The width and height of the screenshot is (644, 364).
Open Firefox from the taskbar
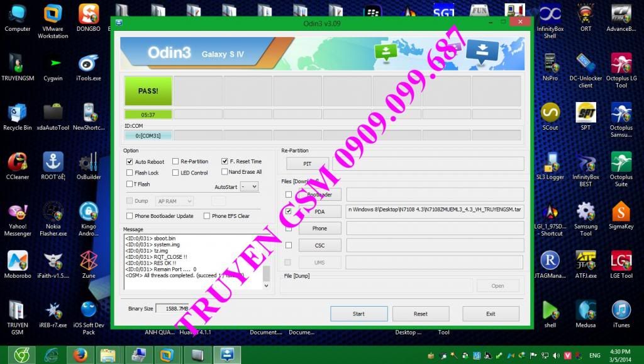pos(80,355)
